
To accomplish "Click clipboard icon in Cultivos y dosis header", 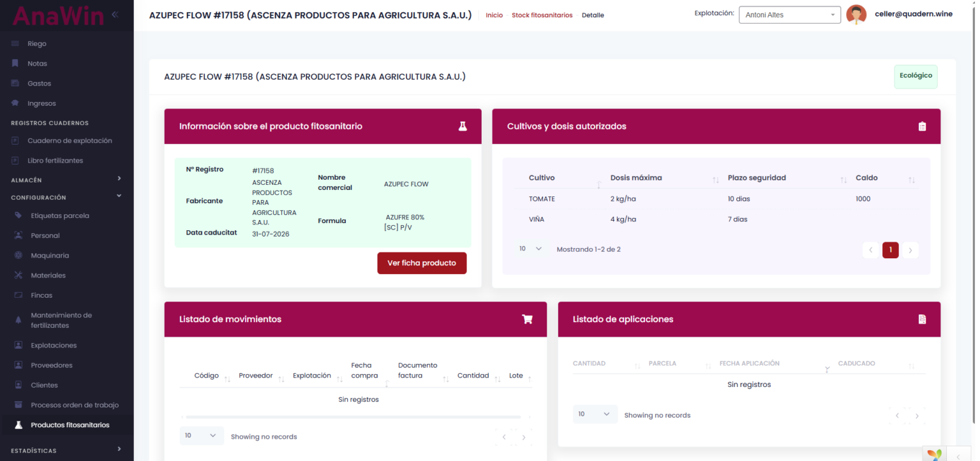I will pyautogui.click(x=922, y=126).
